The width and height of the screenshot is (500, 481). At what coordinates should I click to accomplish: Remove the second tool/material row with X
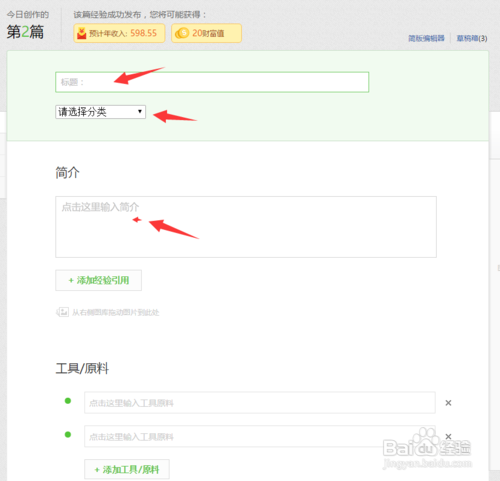click(x=448, y=436)
